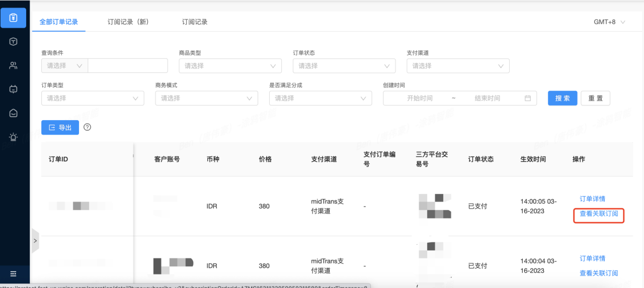Set the 开始时间 date field
Screen dimensions: 644x288
click(420, 98)
